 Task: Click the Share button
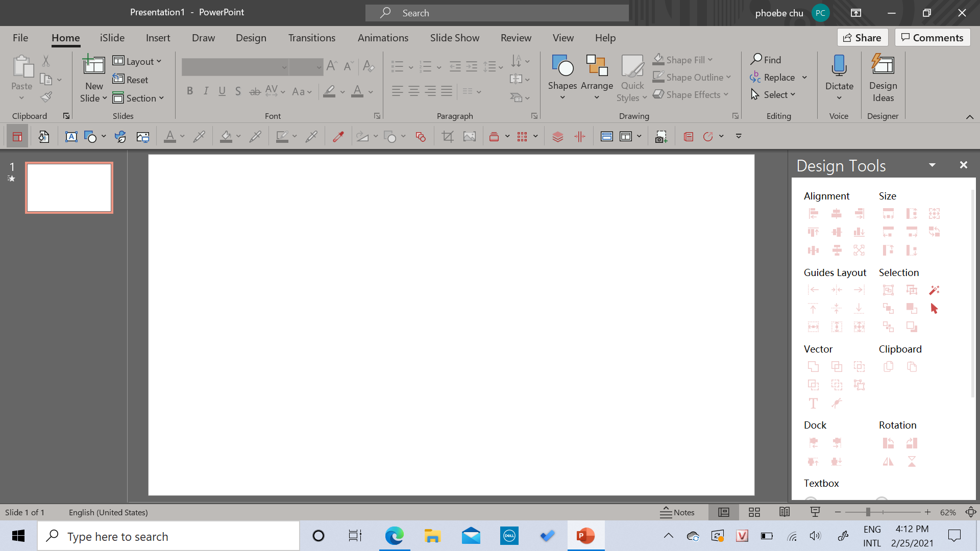tap(863, 38)
